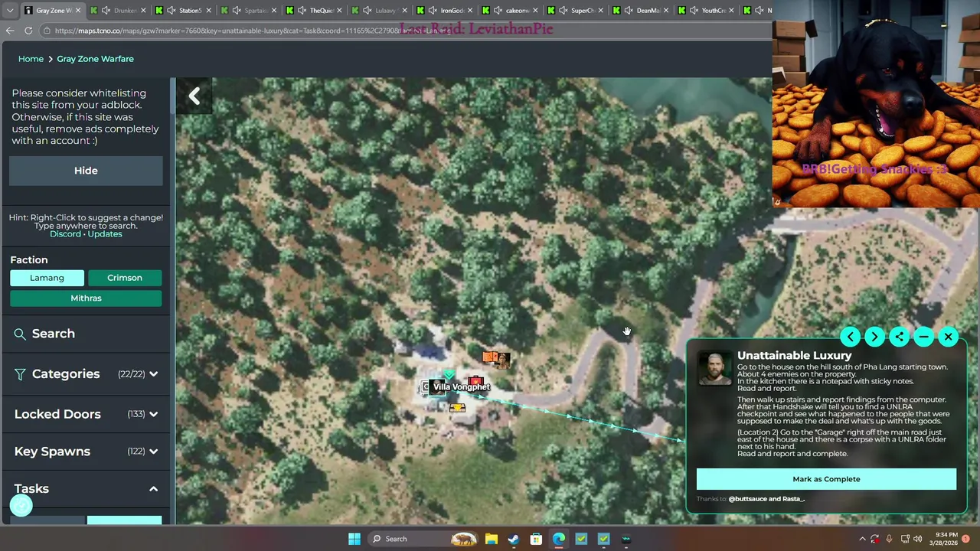Click the browser back arrow

point(10,31)
